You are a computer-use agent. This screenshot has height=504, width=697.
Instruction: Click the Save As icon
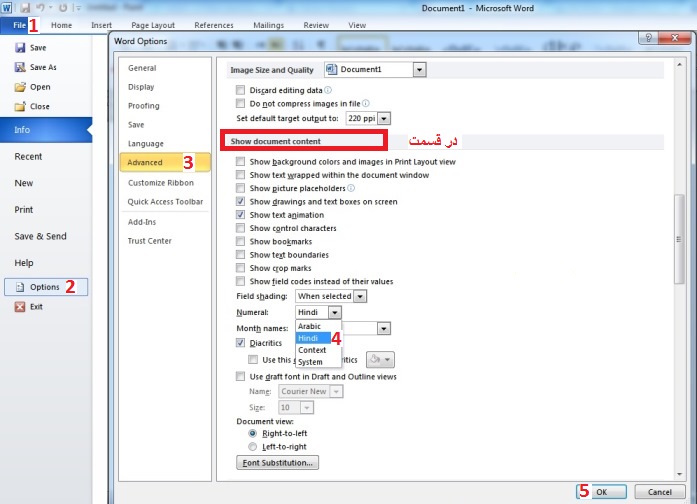tap(20, 67)
